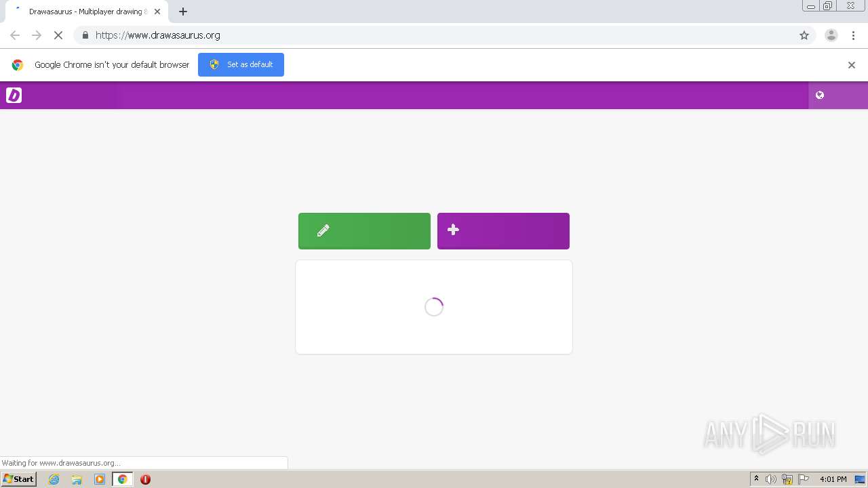
Task: Open the volume speaker tray icon
Action: point(771,479)
